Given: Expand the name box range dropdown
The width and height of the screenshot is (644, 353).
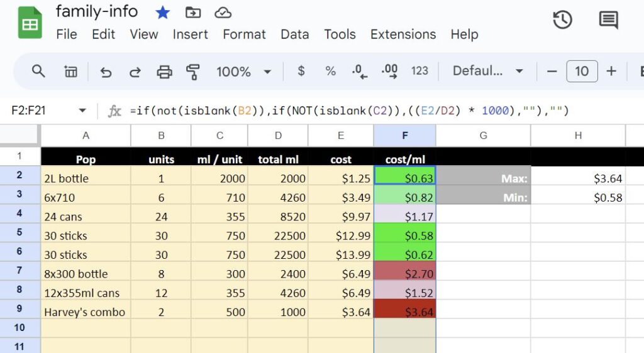Looking at the screenshot, I should 82,111.
